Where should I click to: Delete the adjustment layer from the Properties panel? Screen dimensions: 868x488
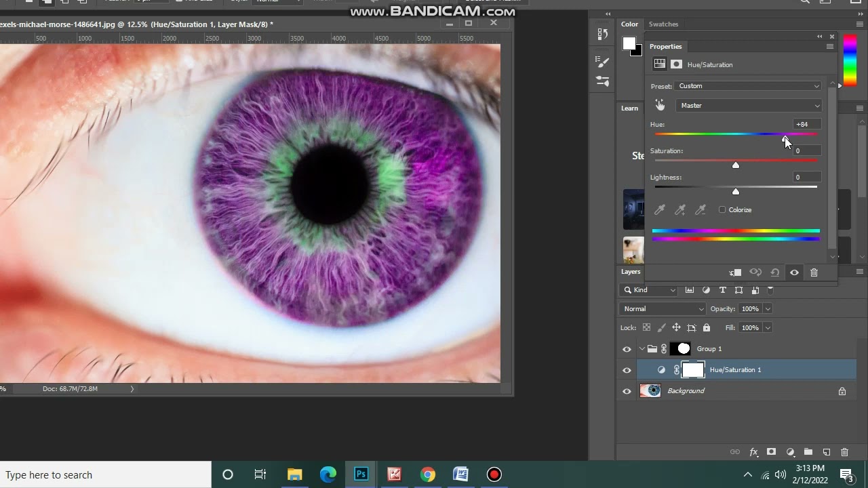[x=814, y=272]
